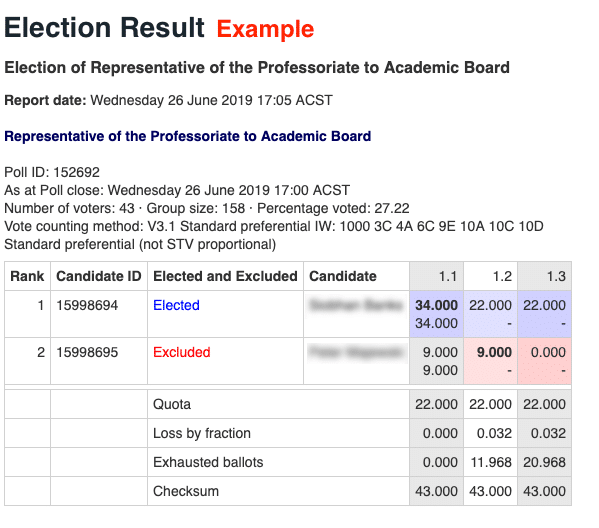Image resolution: width=599 pixels, height=528 pixels.
Task: Click the bold 9.000 cell in pink
Action: click(x=494, y=352)
